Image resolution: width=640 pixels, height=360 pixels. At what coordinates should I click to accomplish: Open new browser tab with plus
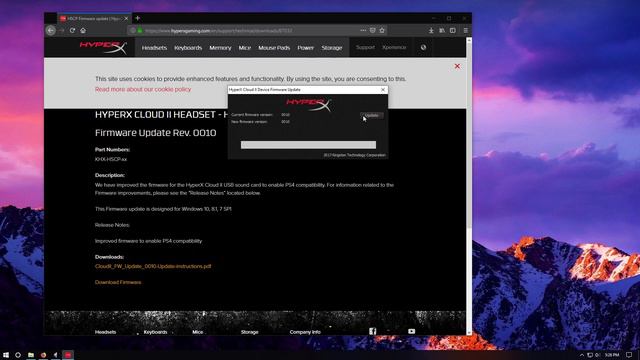(138, 18)
